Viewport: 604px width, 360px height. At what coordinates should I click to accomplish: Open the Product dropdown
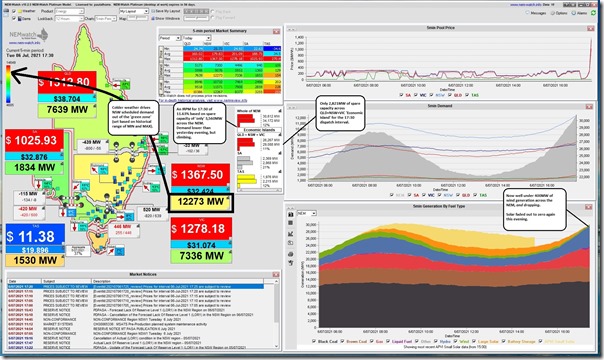click(69, 11)
